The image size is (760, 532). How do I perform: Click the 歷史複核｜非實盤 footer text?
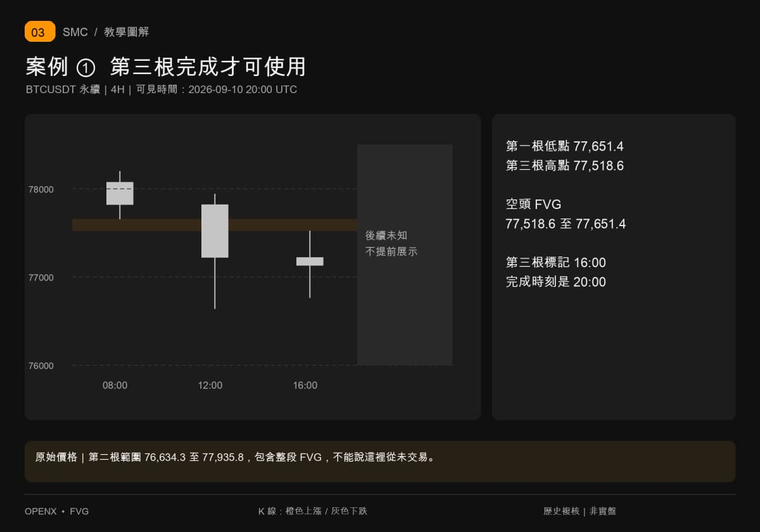pyautogui.click(x=579, y=511)
